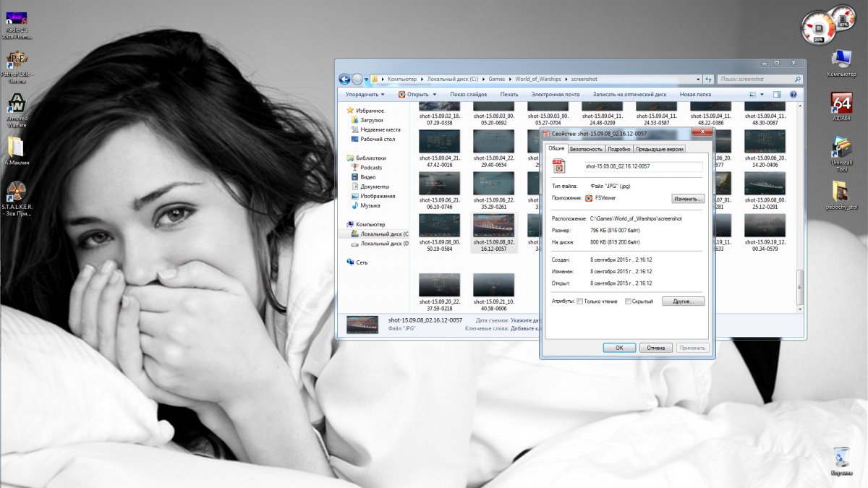Enable the 'Только чтение' checkbox
Image resolution: width=868 pixels, height=488 pixels.
(579, 301)
